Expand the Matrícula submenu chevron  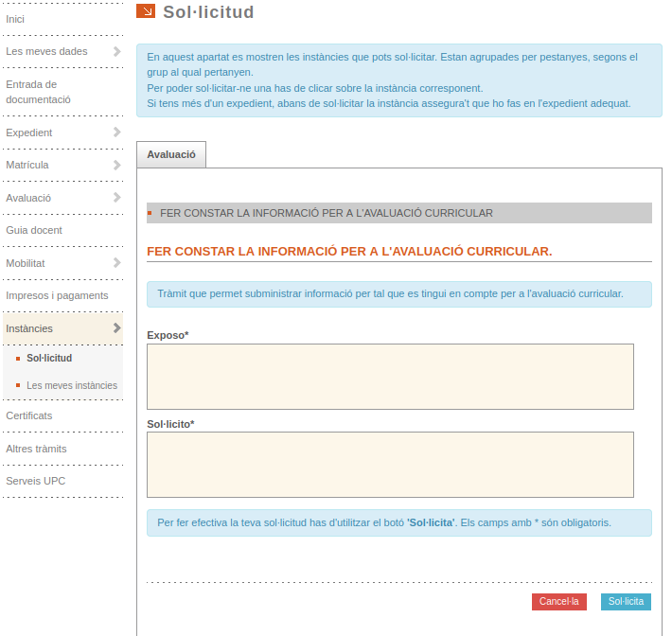pyautogui.click(x=116, y=165)
